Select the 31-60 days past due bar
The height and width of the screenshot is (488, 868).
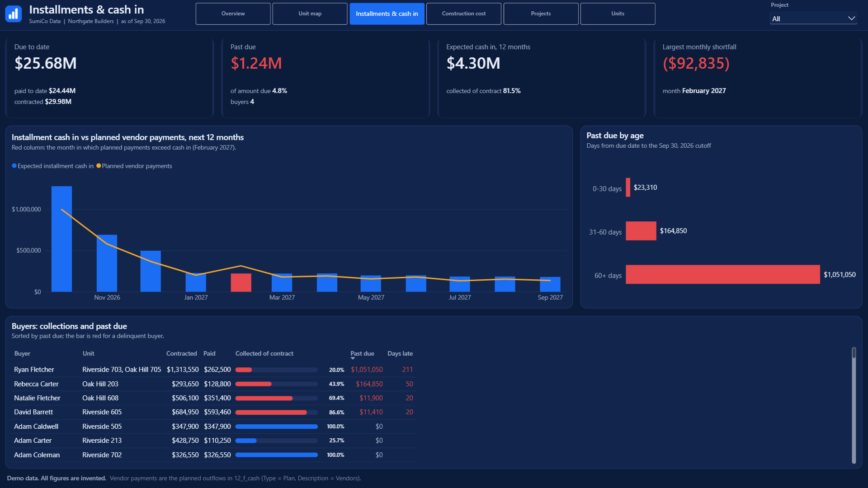641,231
